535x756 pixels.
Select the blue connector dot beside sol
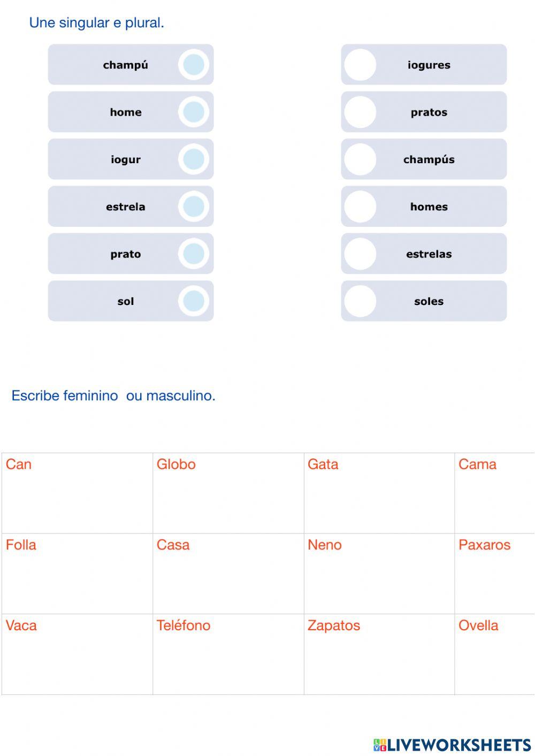coord(193,301)
